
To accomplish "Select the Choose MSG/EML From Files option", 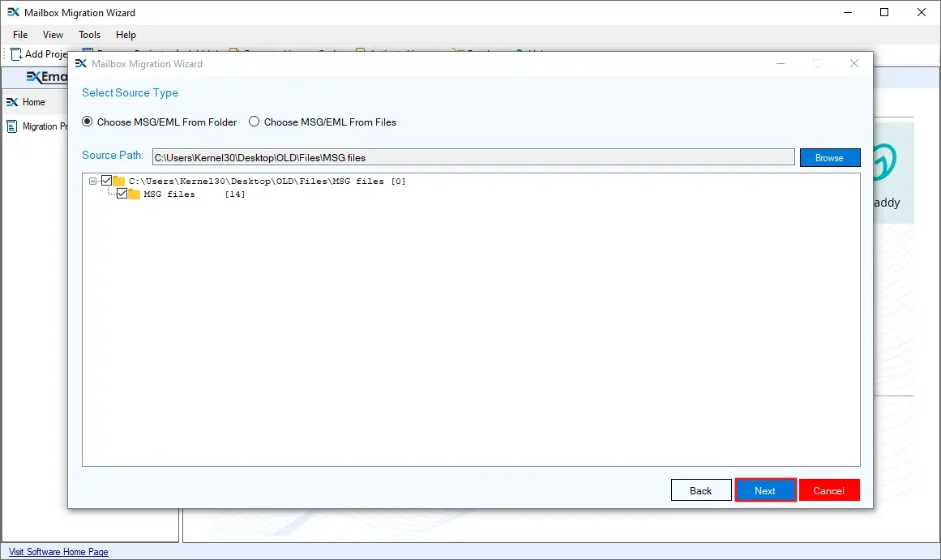I will coord(254,122).
